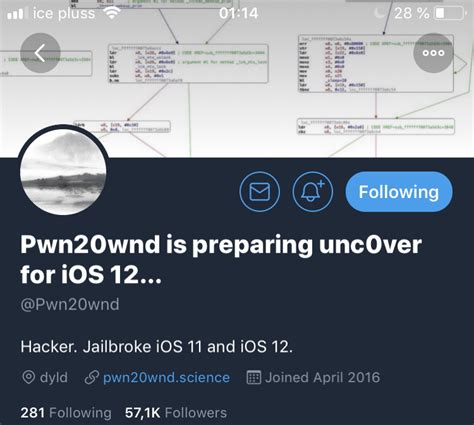View the 281 Following list
This screenshot has width=474, height=425.
coord(66,413)
